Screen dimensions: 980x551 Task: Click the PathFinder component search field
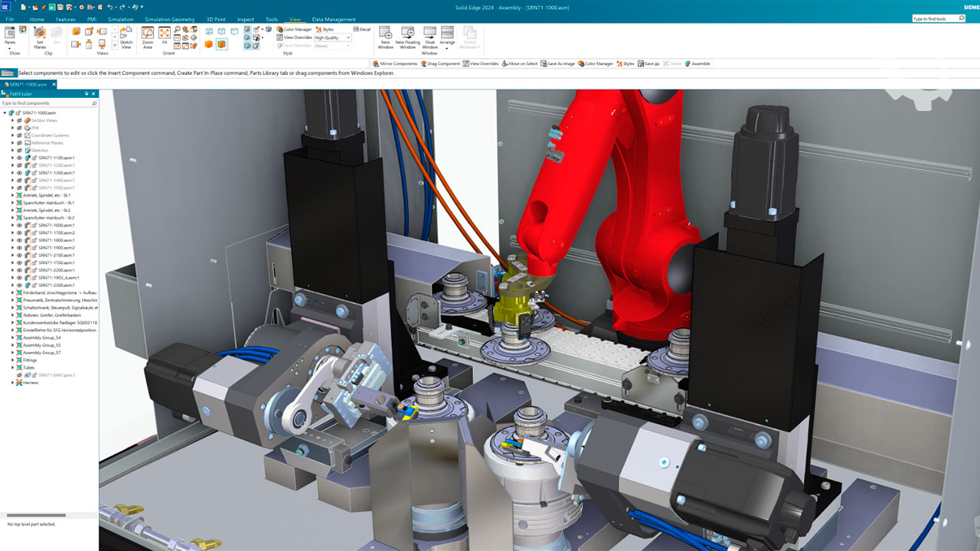[x=46, y=103]
